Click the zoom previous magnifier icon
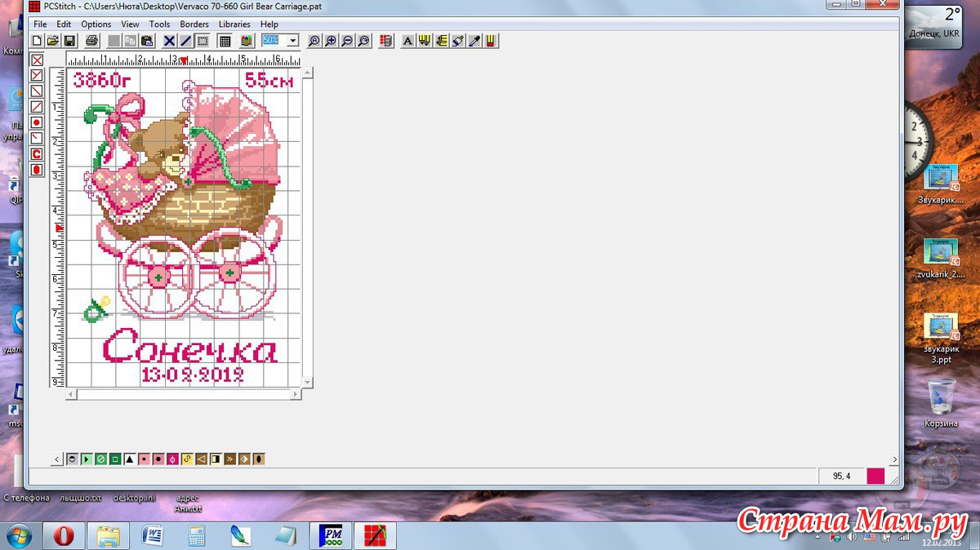Image resolution: width=980 pixels, height=550 pixels. (363, 41)
